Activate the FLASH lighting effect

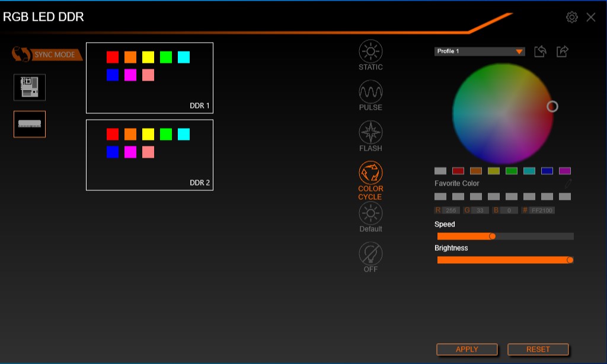click(370, 132)
